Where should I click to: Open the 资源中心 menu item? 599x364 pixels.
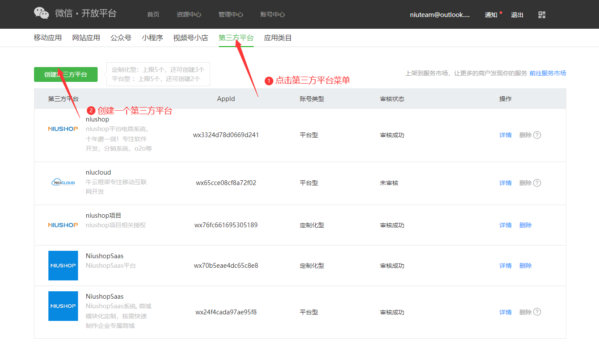click(189, 14)
